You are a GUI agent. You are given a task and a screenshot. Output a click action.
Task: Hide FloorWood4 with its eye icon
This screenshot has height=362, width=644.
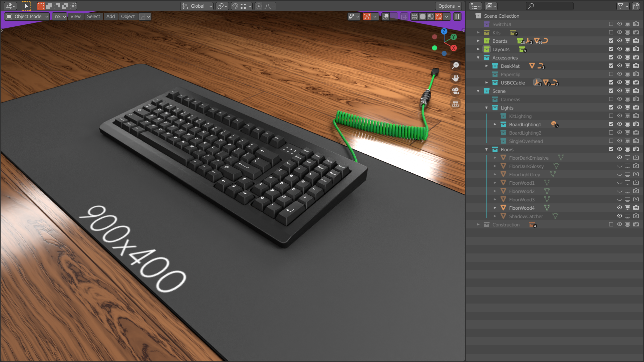click(619, 207)
